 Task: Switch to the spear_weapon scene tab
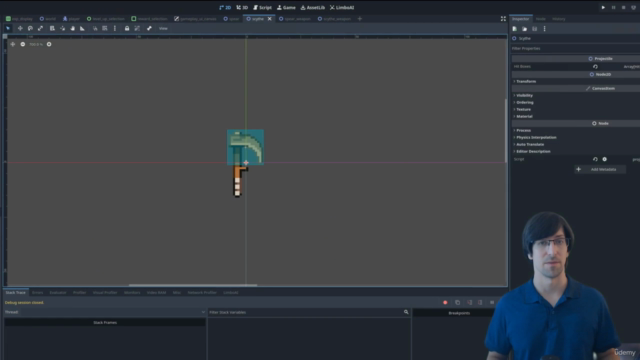point(295,19)
